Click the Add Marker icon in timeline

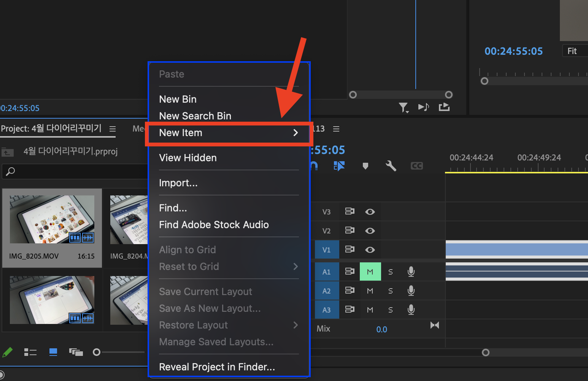(x=366, y=166)
